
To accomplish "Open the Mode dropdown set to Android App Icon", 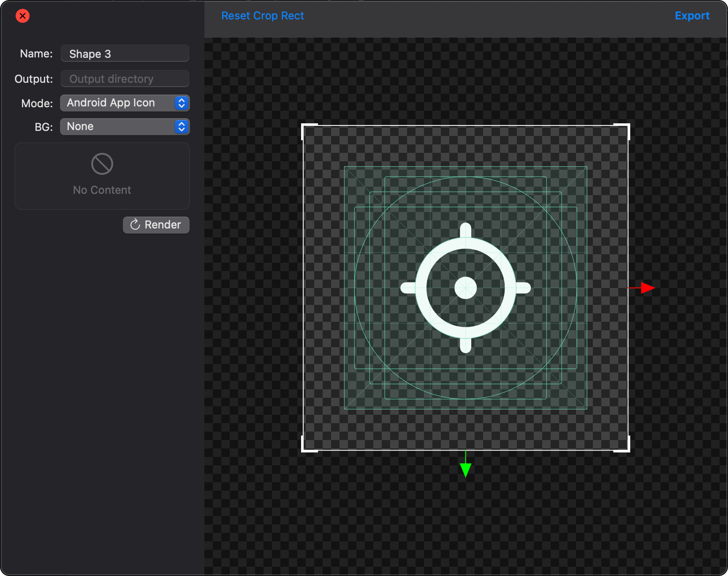I will point(125,103).
